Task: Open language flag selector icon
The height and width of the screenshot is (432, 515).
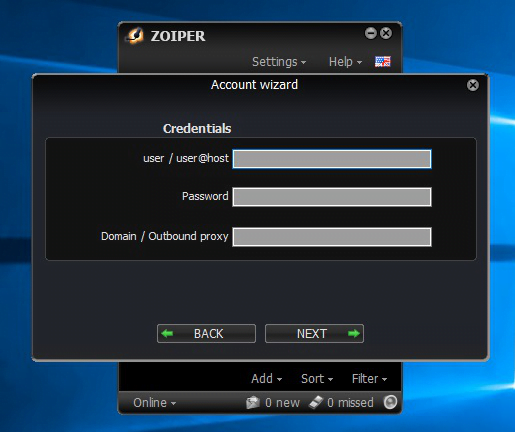Action: 382,62
